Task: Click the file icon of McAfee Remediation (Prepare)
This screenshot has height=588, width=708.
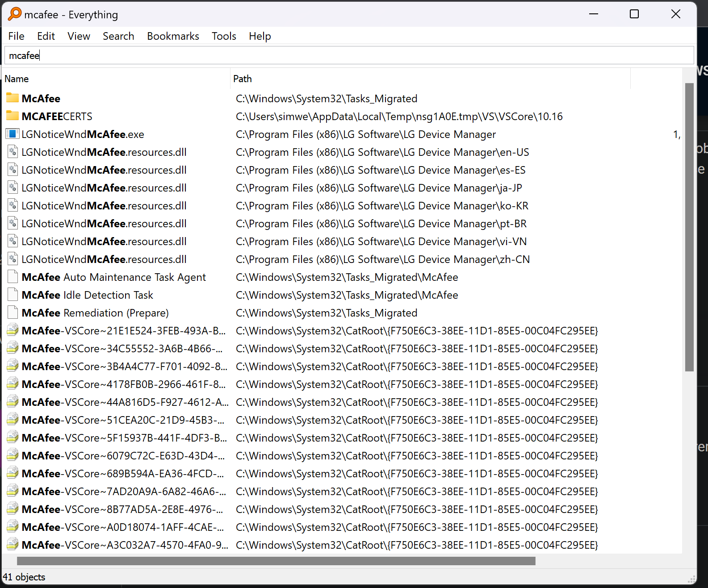Action: 13,312
